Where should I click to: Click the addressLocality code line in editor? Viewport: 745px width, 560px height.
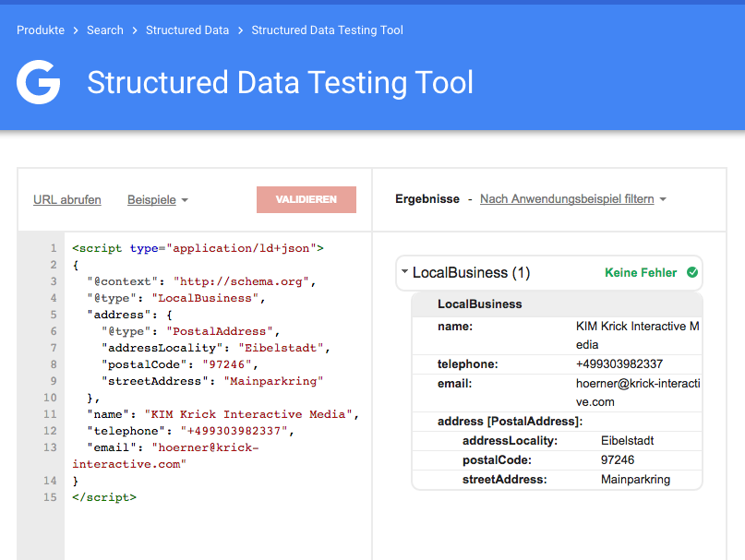pos(216,348)
